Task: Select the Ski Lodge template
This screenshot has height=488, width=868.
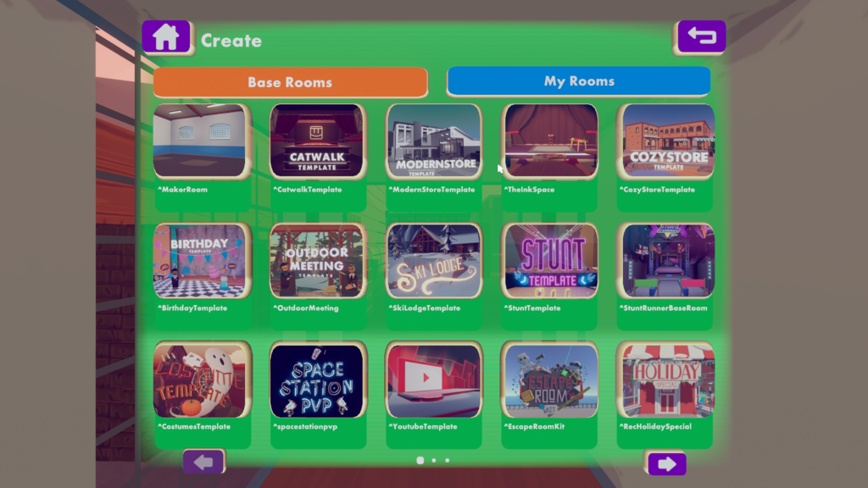Action: coord(433,260)
